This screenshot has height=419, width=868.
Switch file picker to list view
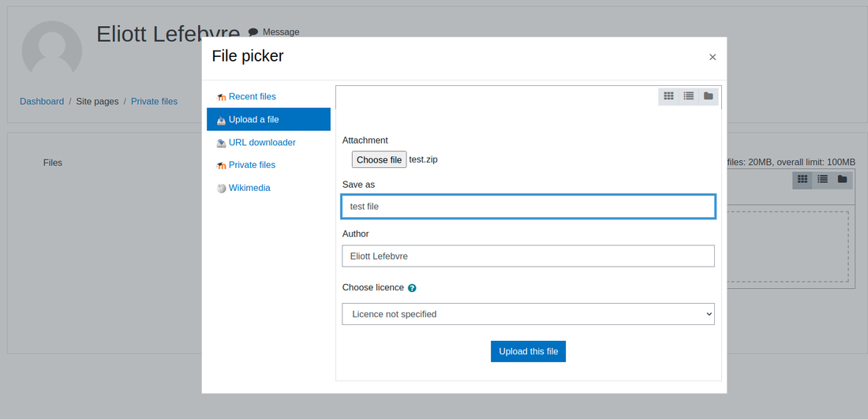[689, 96]
